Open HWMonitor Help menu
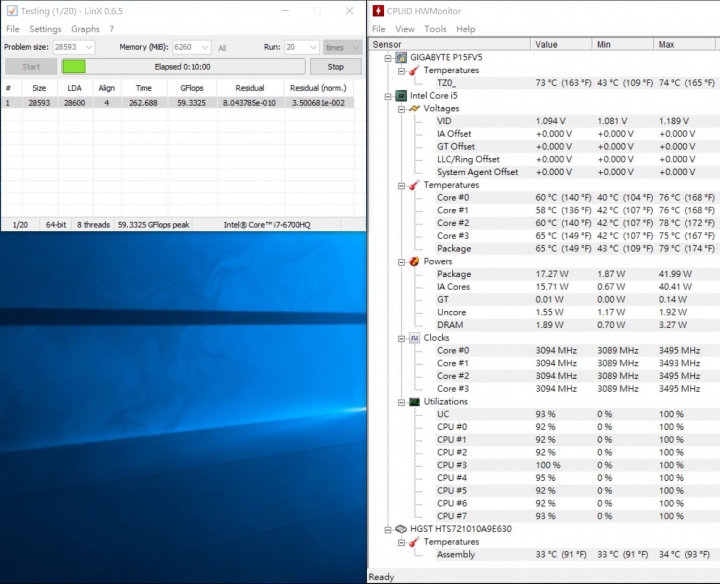The width and height of the screenshot is (720, 584). [465, 29]
